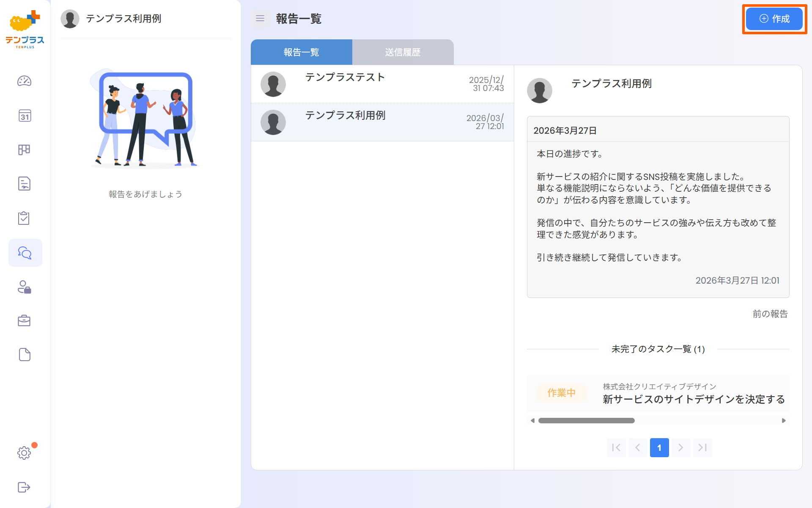
Task: Click テンプラス利用例 name in detail header
Action: (612, 83)
